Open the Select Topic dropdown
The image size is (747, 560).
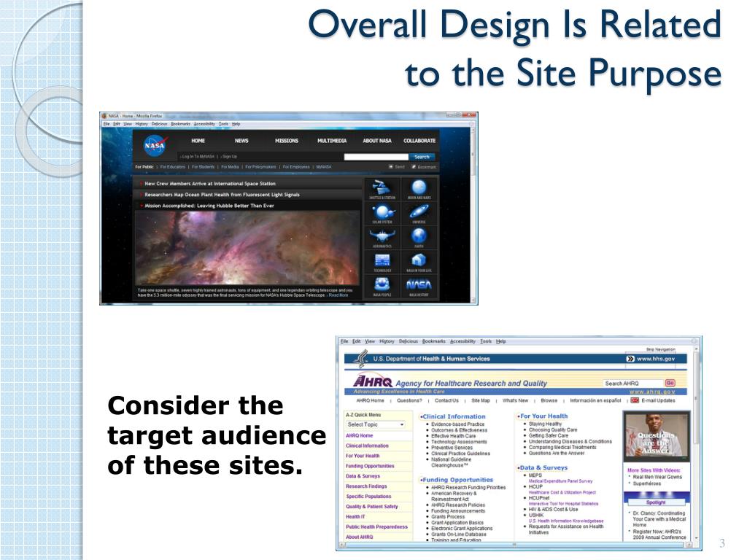point(376,424)
